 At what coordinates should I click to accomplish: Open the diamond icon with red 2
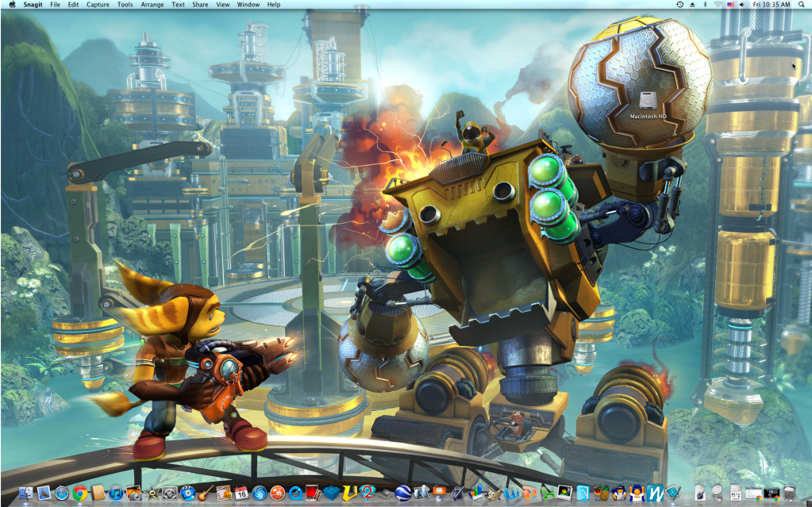tap(368, 493)
